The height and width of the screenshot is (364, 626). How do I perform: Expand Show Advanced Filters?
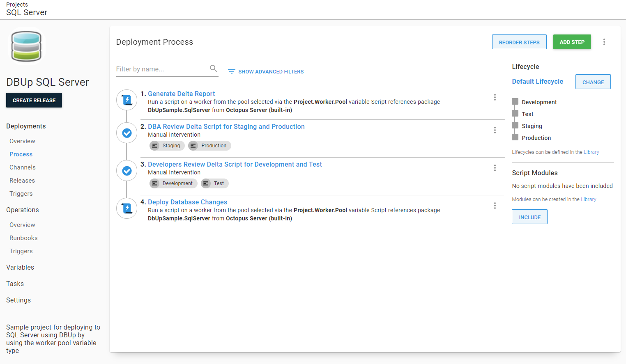pyautogui.click(x=266, y=72)
